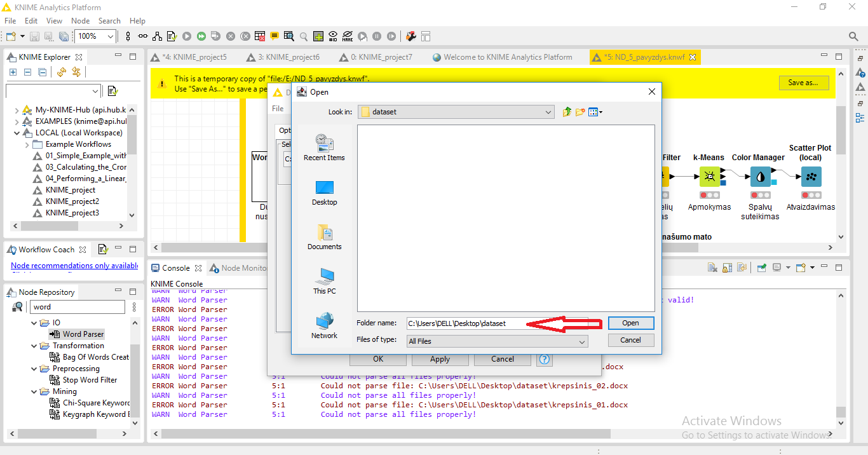Click the clear console icon
868x455 pixels.
pyautogui.click(x=712, y=268)
